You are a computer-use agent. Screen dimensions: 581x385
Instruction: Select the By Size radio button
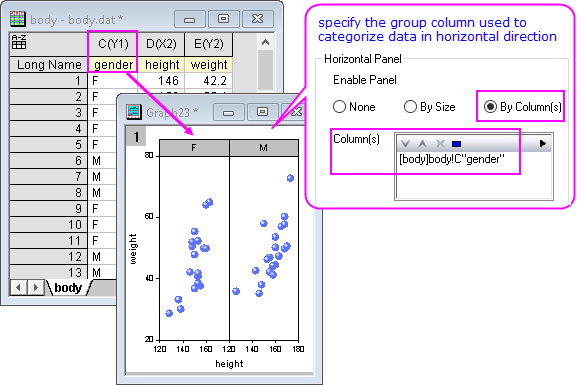point(410,107)
